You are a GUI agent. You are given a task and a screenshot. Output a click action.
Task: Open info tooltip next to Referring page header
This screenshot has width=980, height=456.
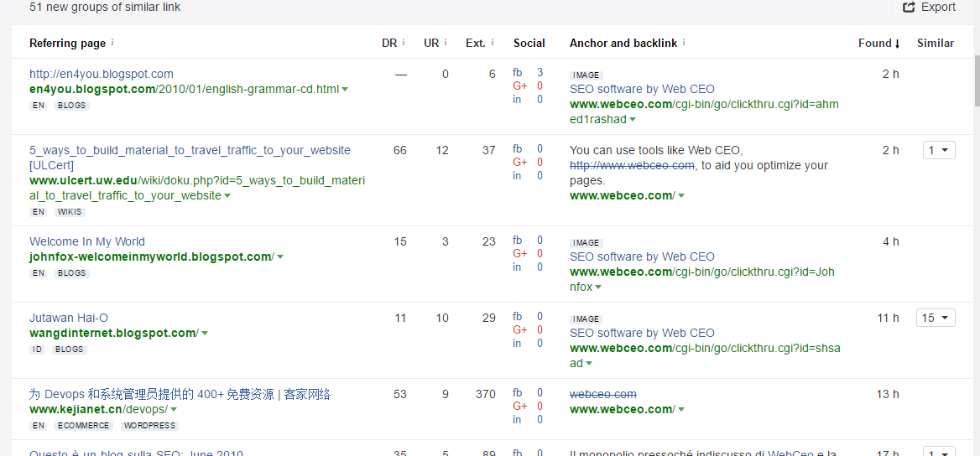112,43
